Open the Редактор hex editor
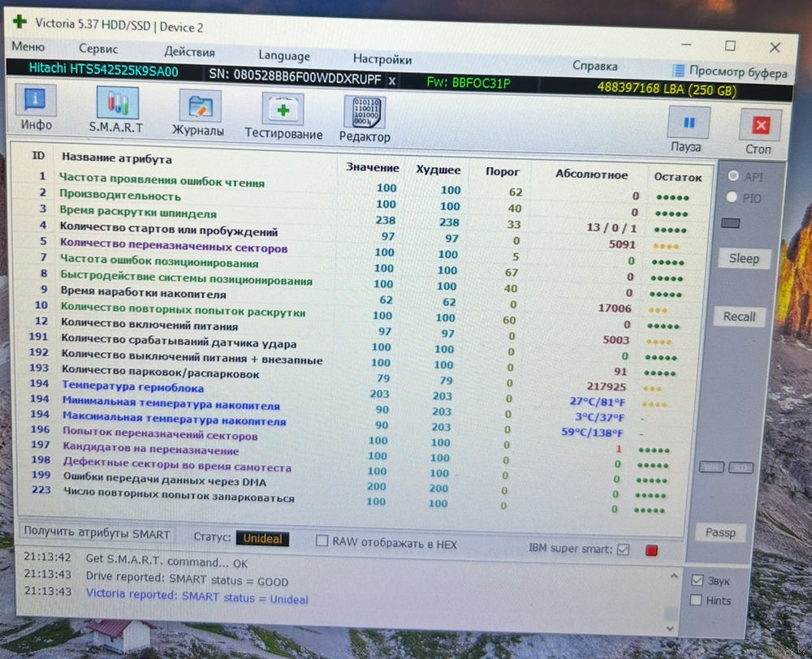812x659 pixels. coord(365,119)
